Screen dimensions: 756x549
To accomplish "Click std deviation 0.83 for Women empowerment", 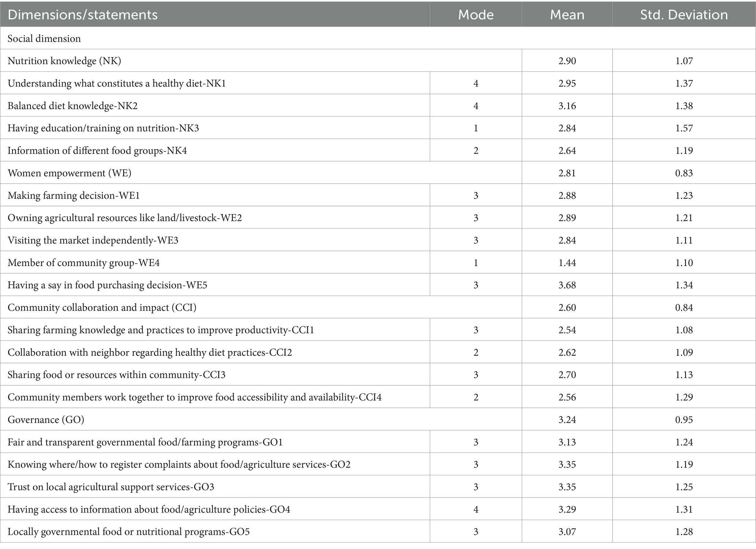I will 684,173.
